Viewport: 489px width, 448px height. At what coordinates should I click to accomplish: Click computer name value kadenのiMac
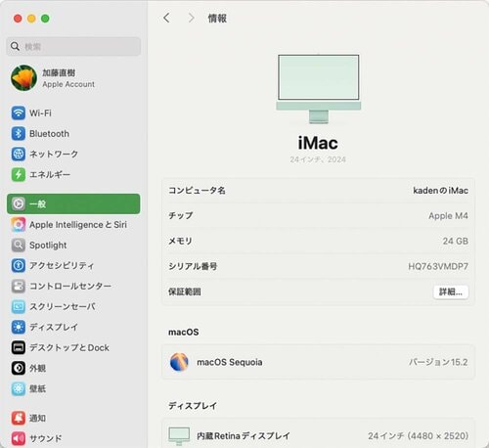point(440,191)
